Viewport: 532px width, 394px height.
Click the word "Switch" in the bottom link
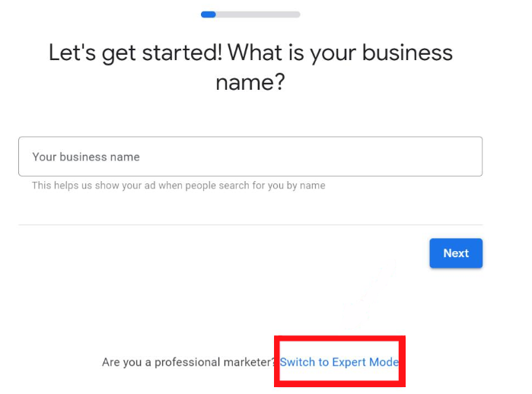(297, 362)
